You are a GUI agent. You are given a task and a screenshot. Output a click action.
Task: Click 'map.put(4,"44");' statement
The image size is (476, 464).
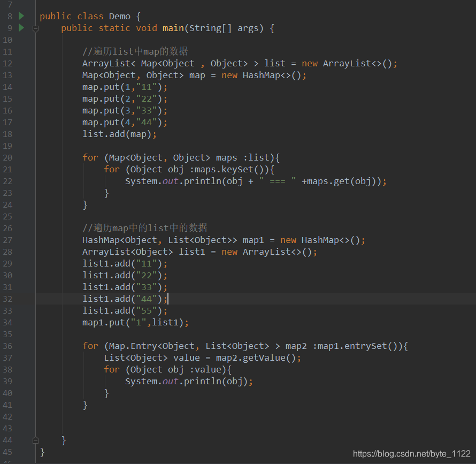click(x=125, y=123)
